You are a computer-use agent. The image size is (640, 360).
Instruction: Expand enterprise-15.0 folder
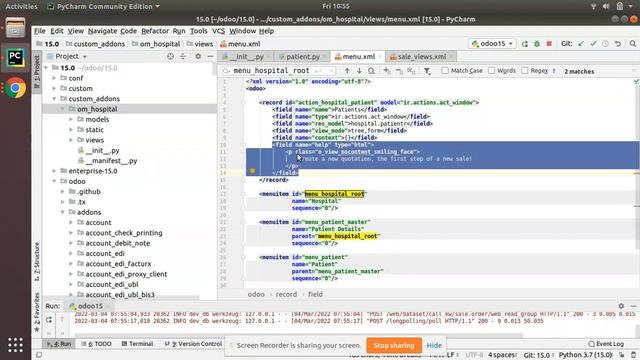click(54, 171)
